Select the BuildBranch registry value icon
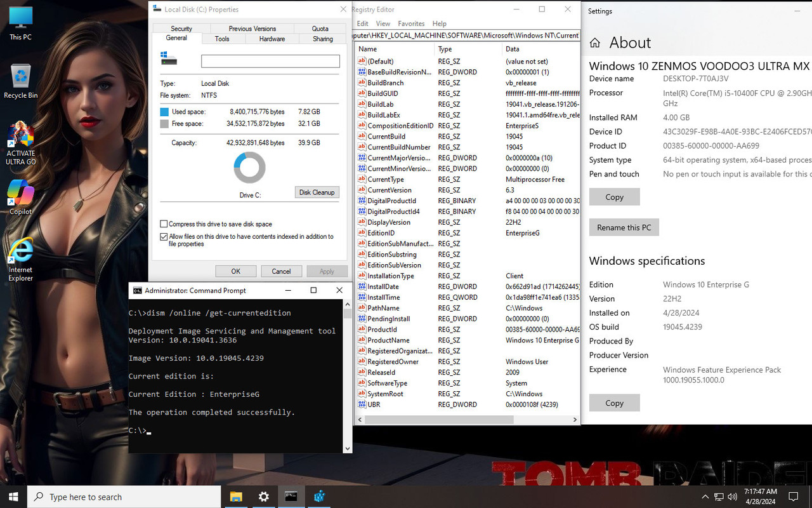 tap(362, 83)
